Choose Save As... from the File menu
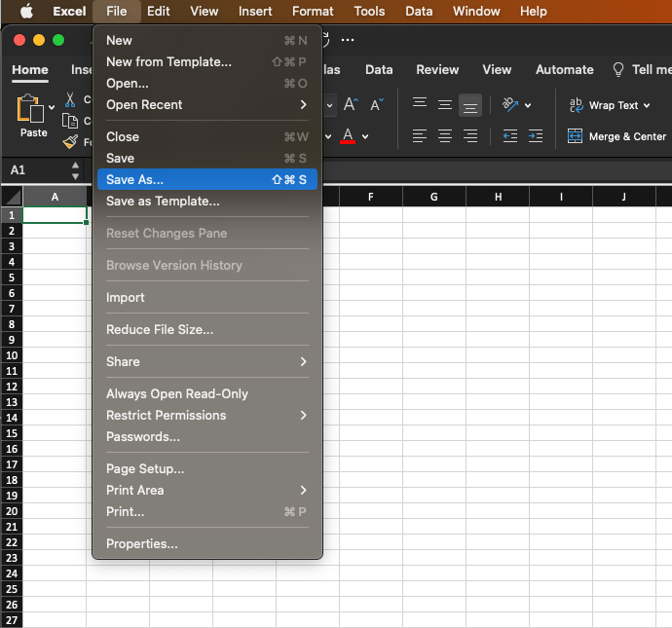The image size is (672, 628). pos(135,179)
